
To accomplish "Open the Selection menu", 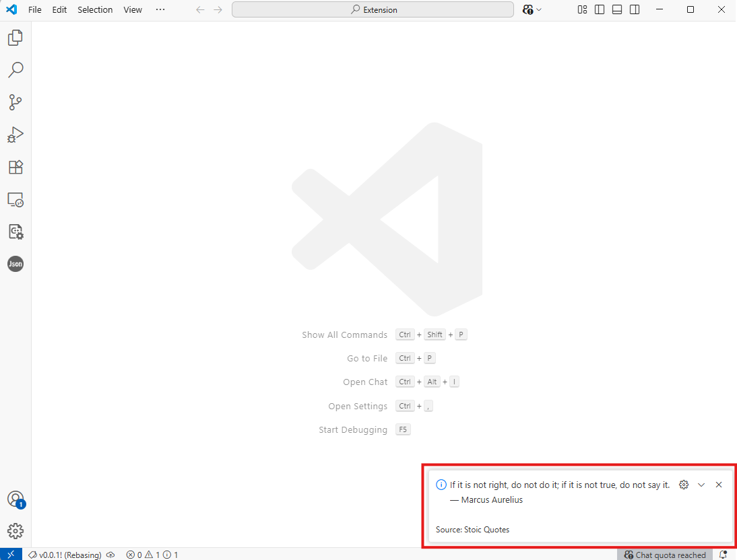I will pos(95,10).
